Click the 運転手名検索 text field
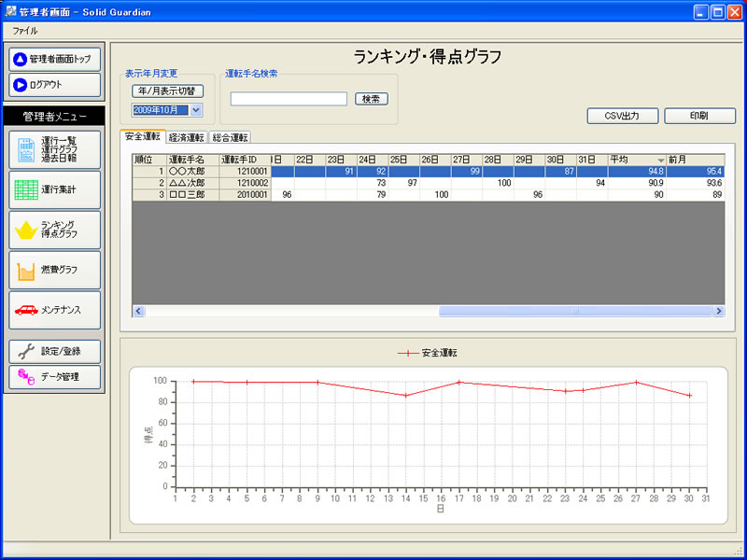Image resolution: width=747 pixels, height=560 pixels. (289, 99)
